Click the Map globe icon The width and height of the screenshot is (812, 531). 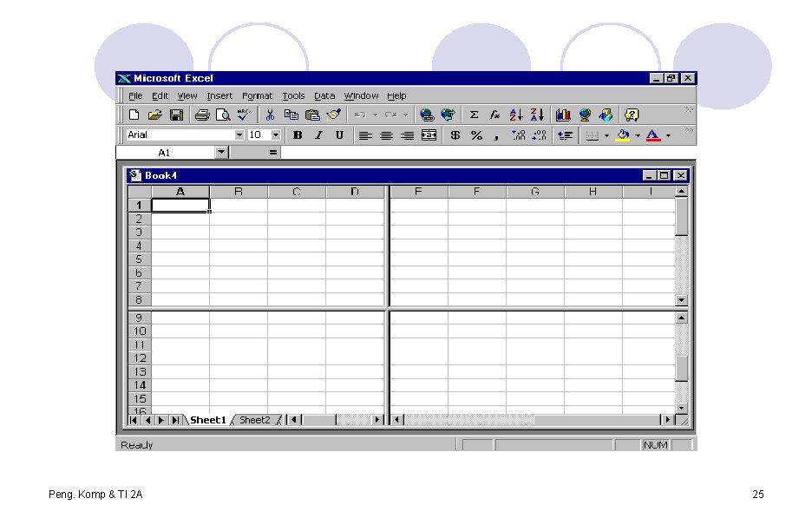[585, 115]
